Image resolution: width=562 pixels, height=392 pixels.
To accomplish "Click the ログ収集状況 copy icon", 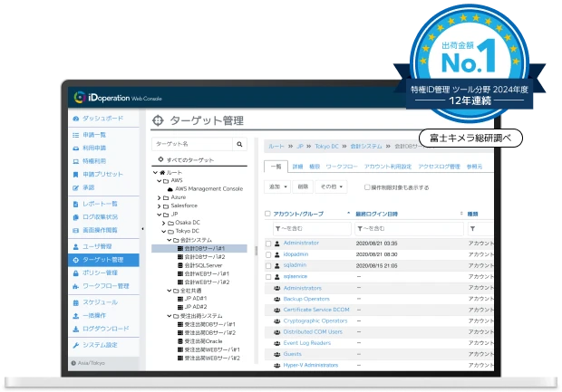I will coord(75,217).
